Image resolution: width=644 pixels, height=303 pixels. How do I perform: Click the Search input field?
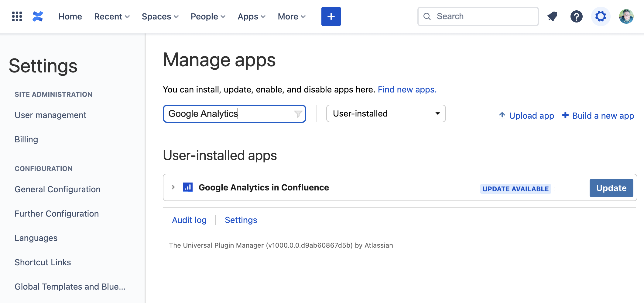(478, 16)
